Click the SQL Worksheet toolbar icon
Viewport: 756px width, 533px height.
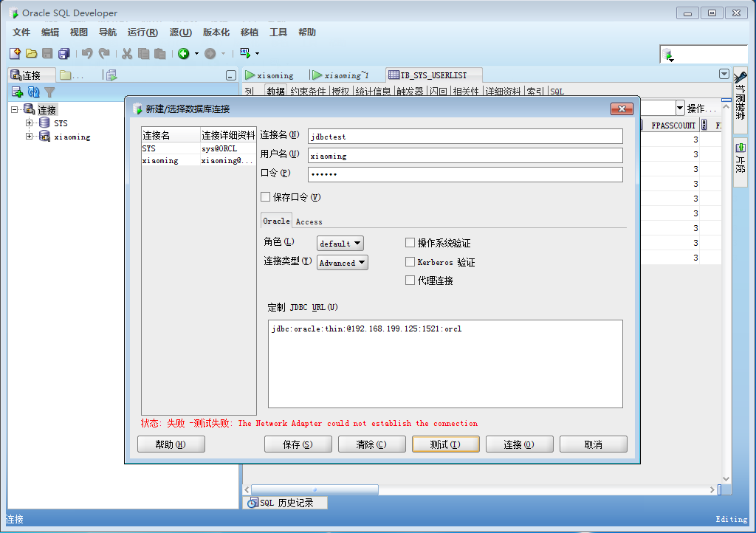(x=245, y=53)
